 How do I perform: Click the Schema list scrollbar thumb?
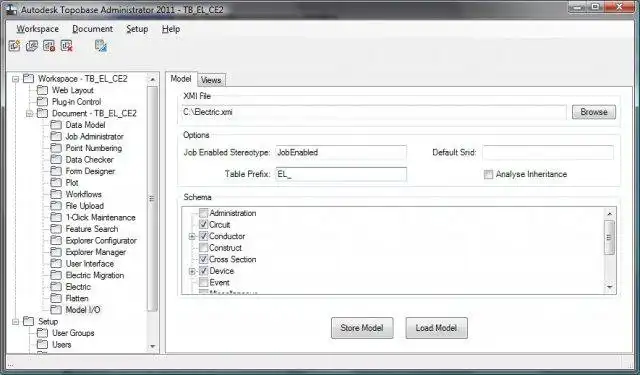point(609,237)
